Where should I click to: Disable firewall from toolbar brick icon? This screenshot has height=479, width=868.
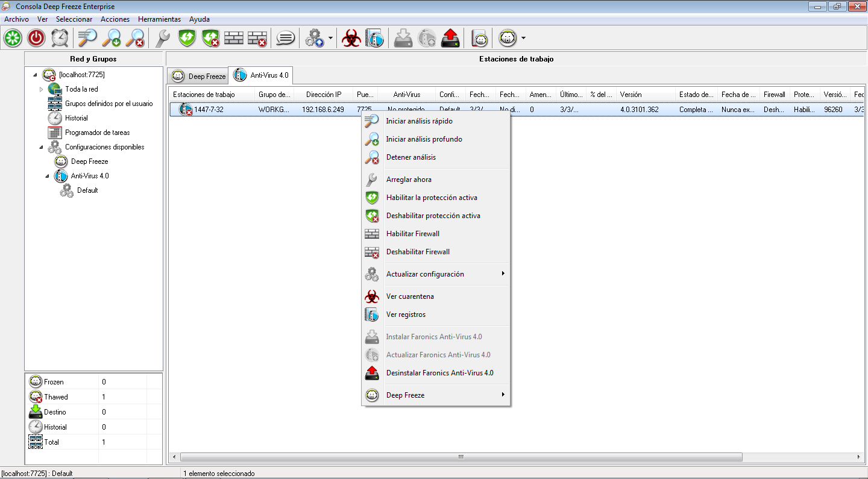tap(257, 39)
